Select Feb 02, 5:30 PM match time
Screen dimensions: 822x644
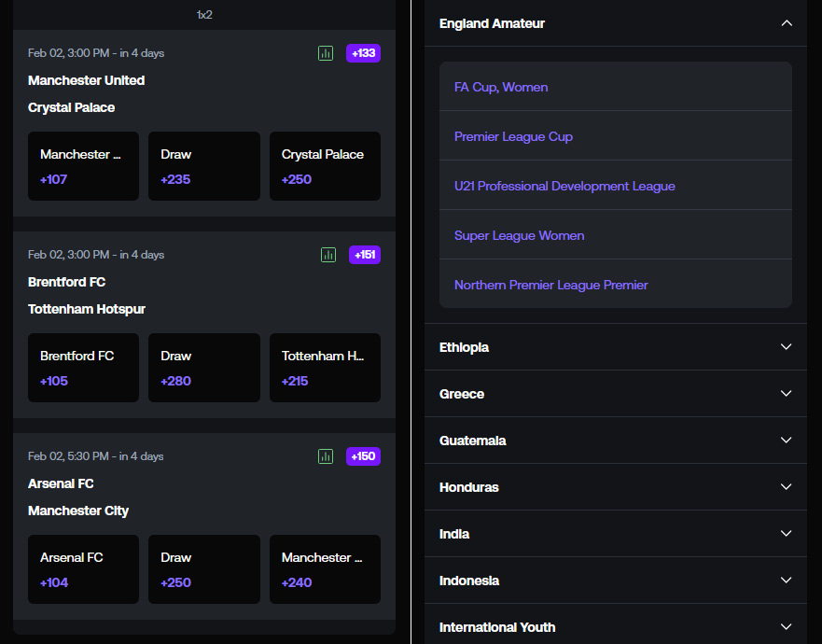[x=95, y=456]
